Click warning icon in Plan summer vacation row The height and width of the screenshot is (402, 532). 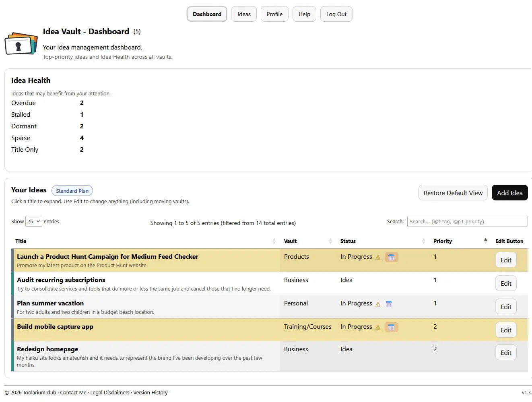[378, 304]
